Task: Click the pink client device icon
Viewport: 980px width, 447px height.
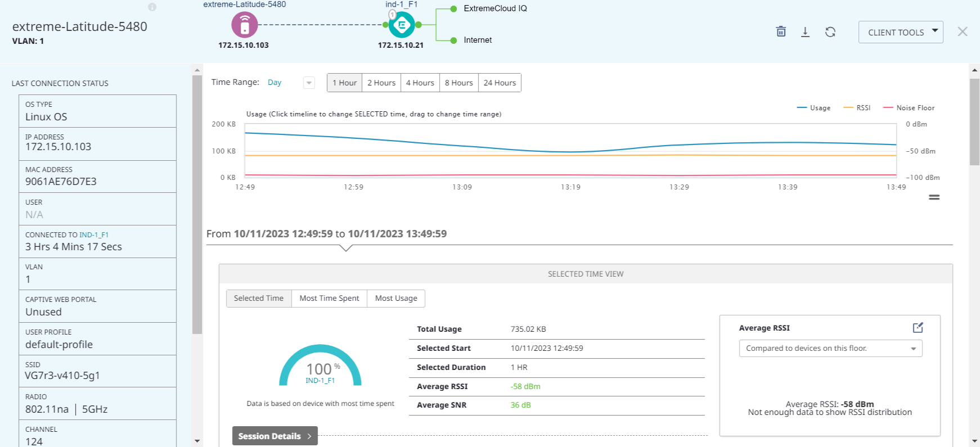Action: [x=244, y=25]
